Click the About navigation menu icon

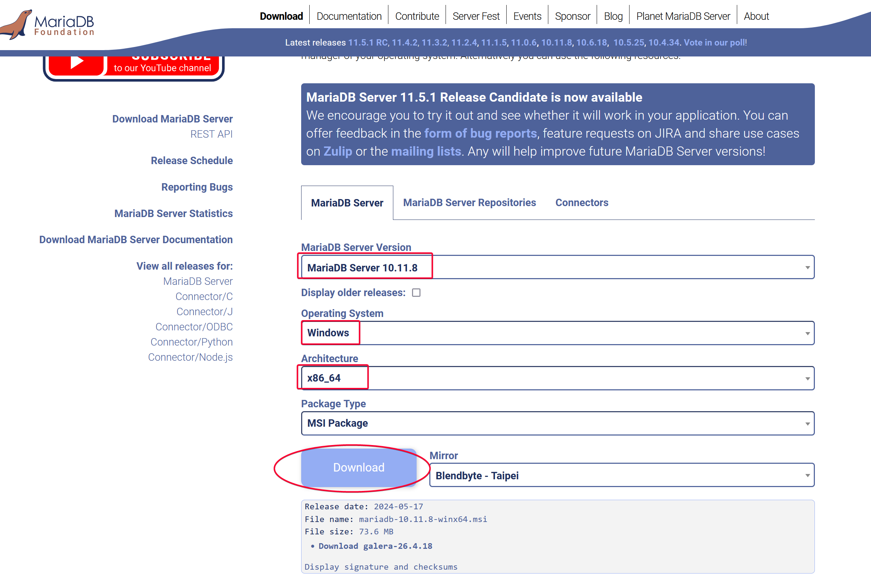point(758,16)
